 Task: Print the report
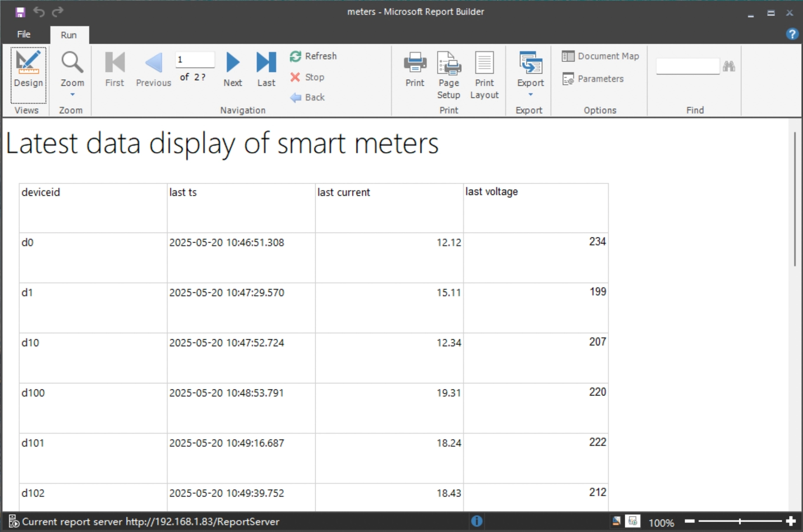[415, 69]
